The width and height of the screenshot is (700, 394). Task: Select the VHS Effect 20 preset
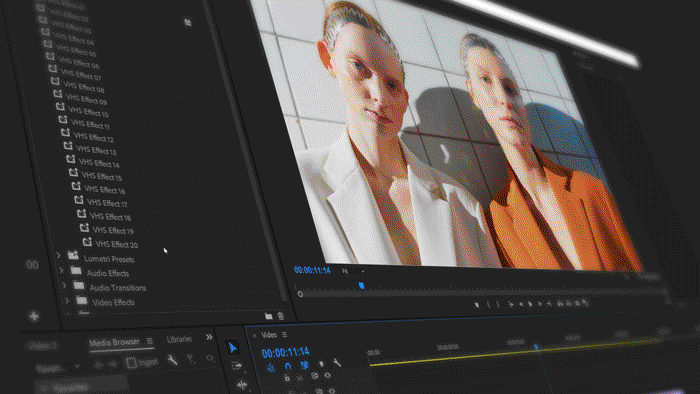point(116,244)
